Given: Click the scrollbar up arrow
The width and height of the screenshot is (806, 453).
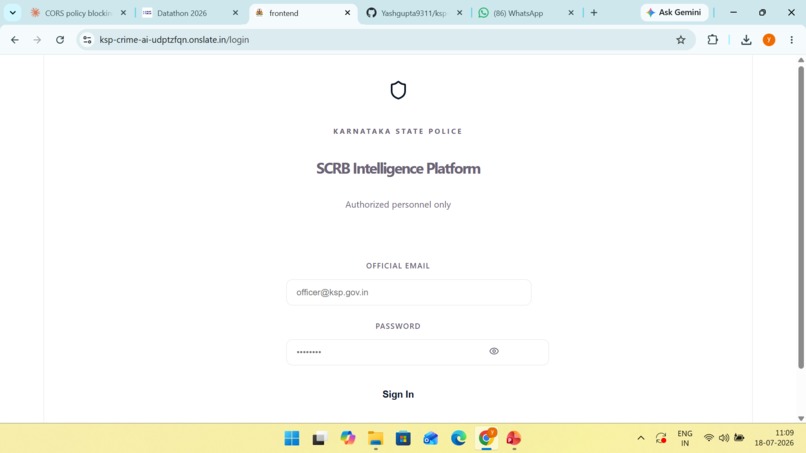Looking at the screenshot, I should coord(801,60).
